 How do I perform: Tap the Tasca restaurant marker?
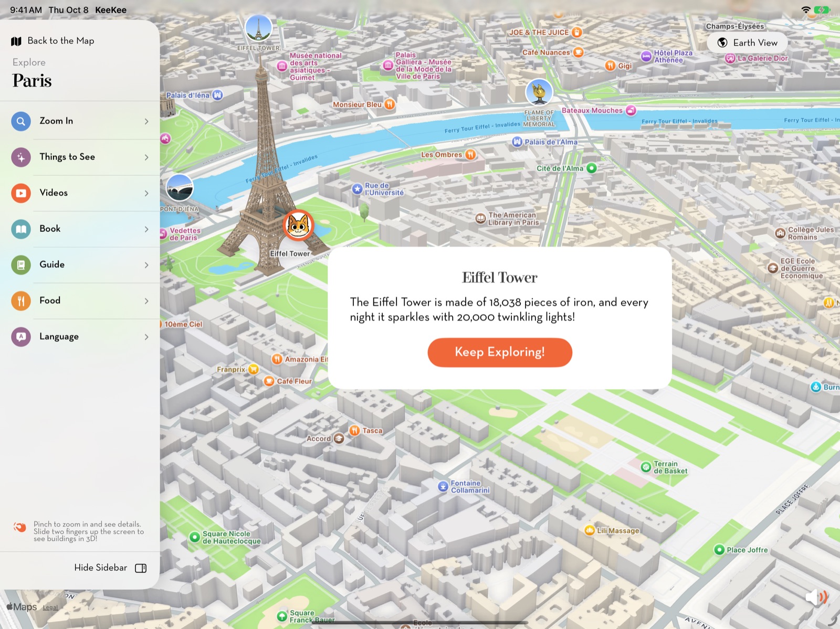point(354,431)
